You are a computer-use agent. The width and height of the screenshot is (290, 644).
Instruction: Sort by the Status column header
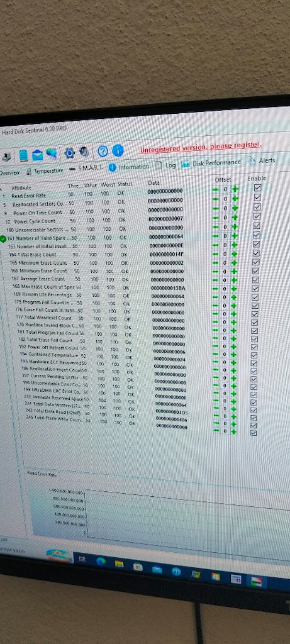pyautogui.click(x=125, y=184)
